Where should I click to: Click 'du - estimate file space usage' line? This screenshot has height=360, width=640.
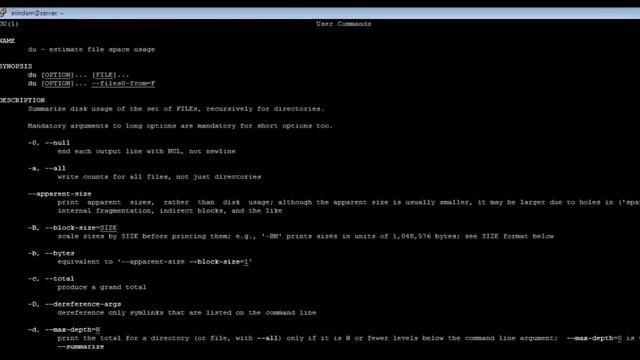pyautogui.click(x=91, y=49)
